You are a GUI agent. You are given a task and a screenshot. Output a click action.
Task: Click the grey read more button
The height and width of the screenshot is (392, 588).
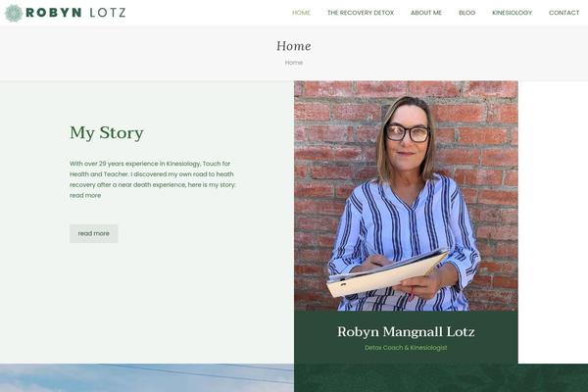coord(94,233)
